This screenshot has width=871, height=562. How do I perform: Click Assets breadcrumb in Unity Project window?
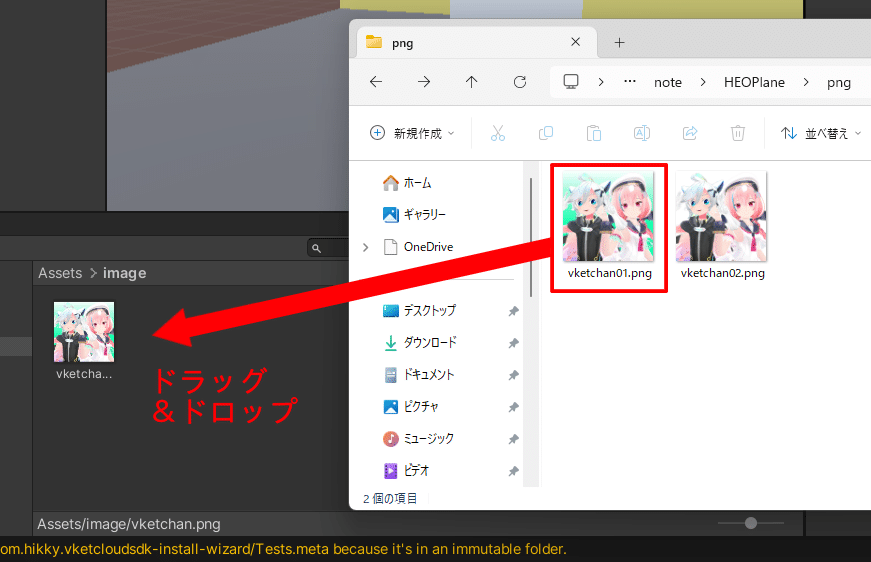(60, 273)
